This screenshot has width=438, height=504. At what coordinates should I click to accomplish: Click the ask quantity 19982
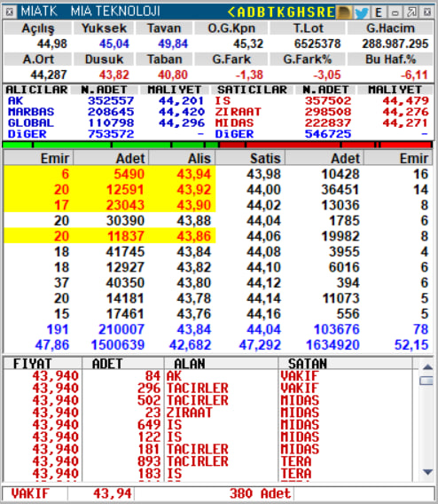point(340,236)
